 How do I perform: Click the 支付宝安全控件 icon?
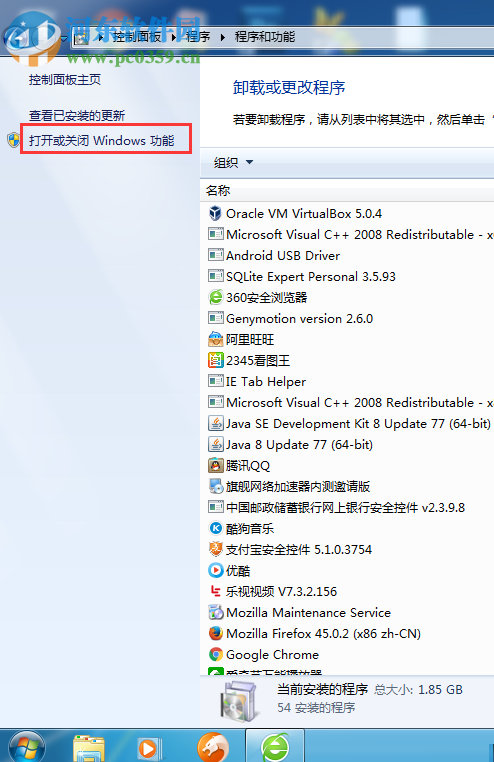215,549
